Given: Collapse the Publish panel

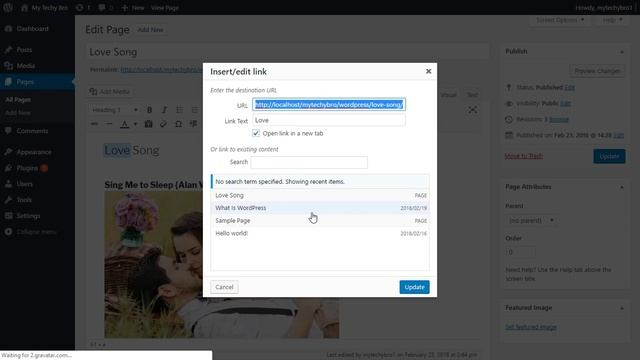Looking at the screenshot, I should tap(622, 52).
